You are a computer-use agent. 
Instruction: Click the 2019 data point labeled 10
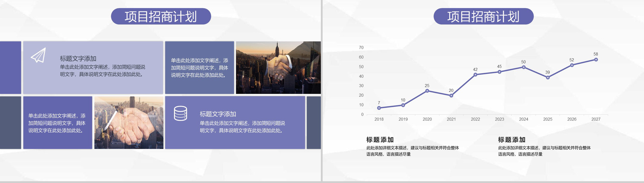pyautogui.click(x=403, y=105)
